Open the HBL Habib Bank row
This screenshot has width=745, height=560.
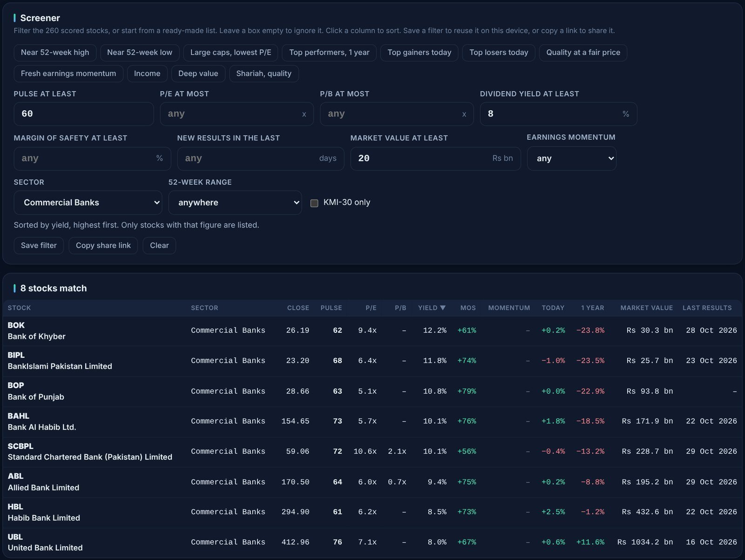[372, 513]
